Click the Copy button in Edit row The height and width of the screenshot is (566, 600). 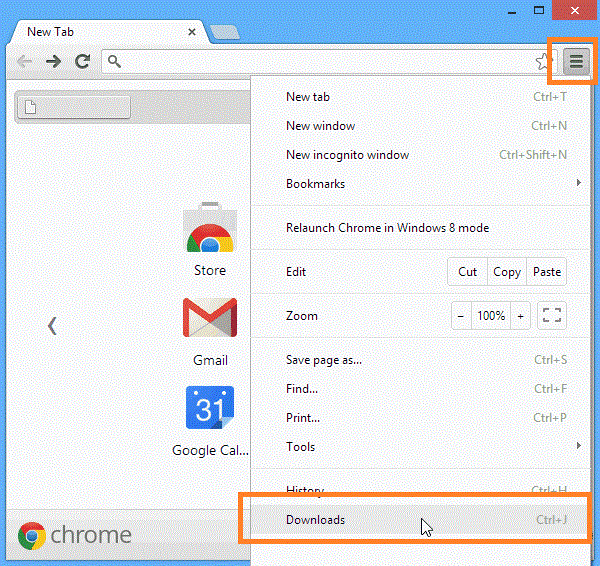click(x=507, y=272)
